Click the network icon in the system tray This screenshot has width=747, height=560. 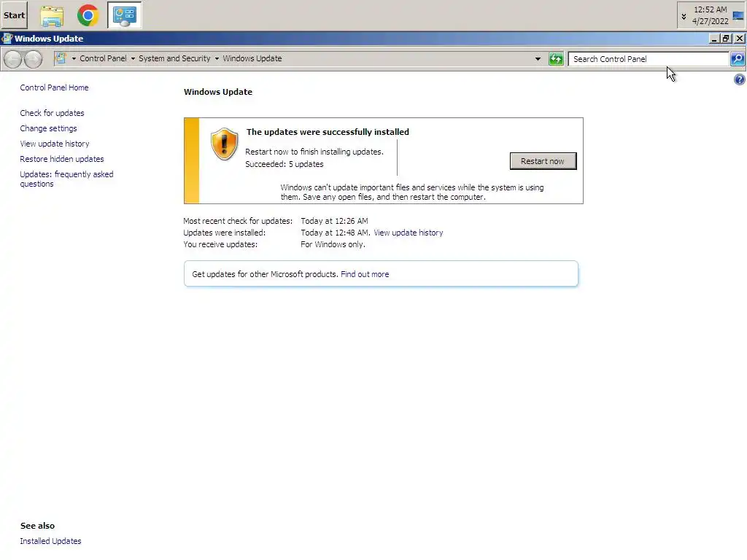pos(738,16)
